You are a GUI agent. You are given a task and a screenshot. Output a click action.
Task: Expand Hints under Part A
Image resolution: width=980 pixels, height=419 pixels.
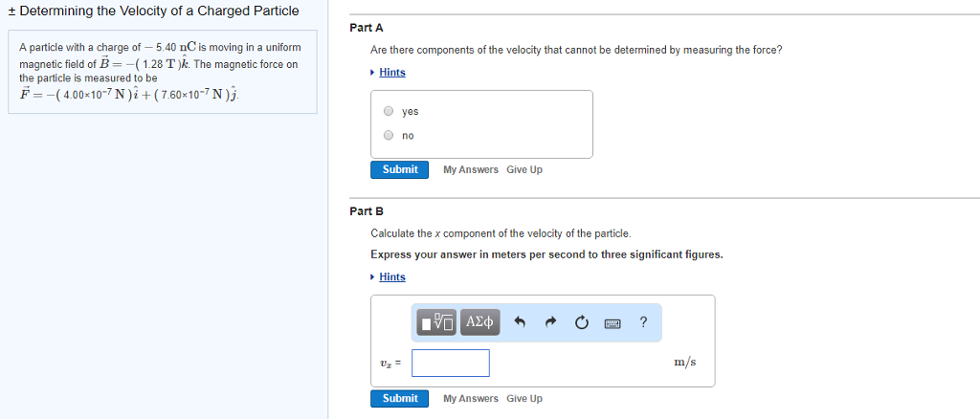[x=391, y=73]
